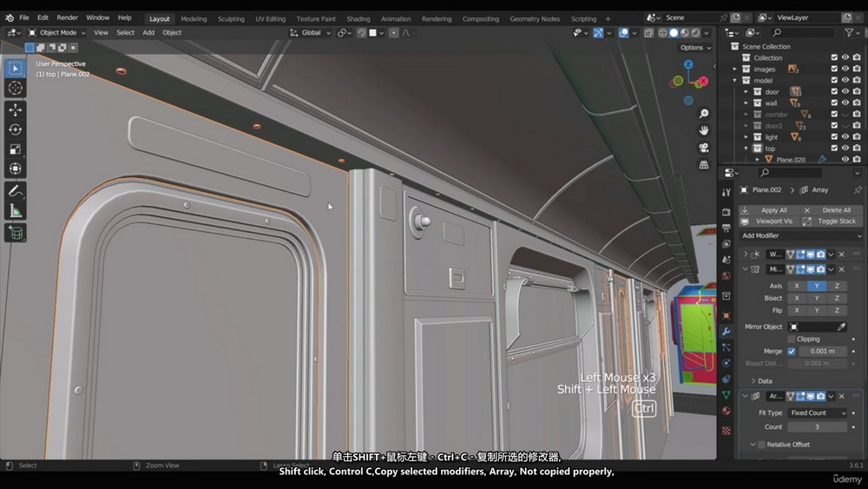Expand the door collection
The height and width of the screenshot is (489, 868).
746,92
